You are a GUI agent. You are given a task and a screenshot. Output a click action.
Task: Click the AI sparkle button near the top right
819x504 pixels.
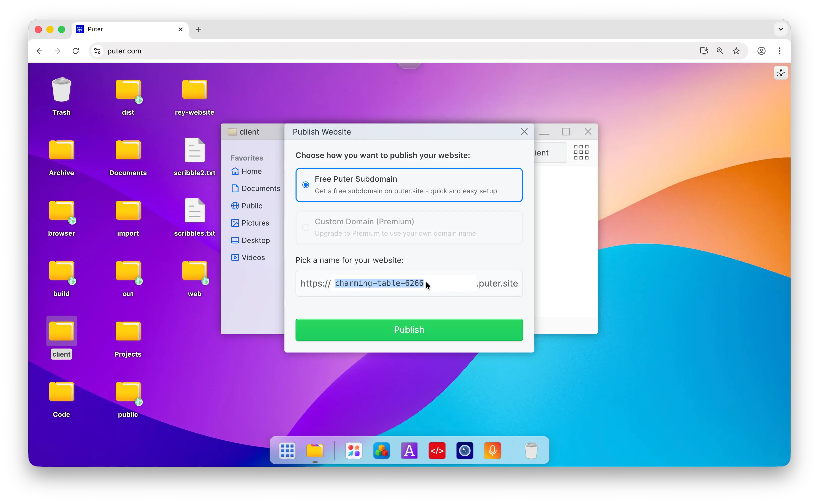click(x=781, y=73)
